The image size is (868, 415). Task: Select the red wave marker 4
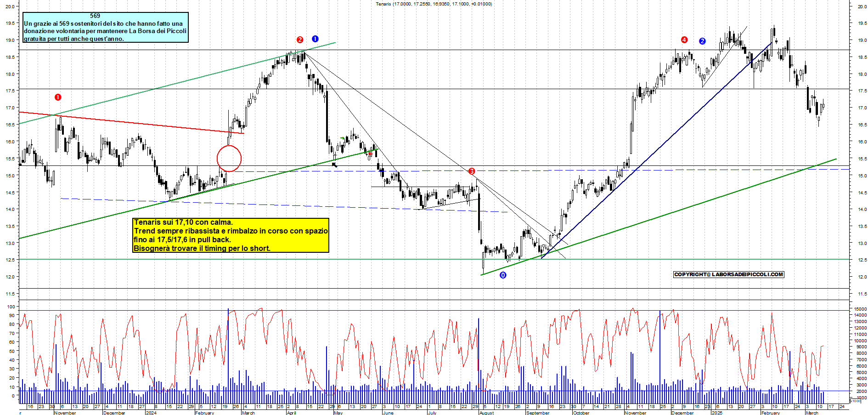tap(684, 40)
